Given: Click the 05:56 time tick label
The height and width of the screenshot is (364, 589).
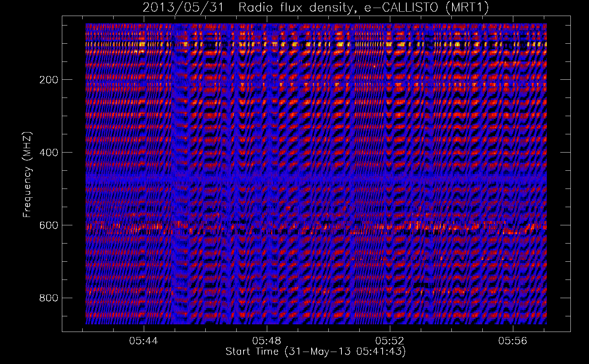Looking at the screenshot, I should click(x=513, y=341).
